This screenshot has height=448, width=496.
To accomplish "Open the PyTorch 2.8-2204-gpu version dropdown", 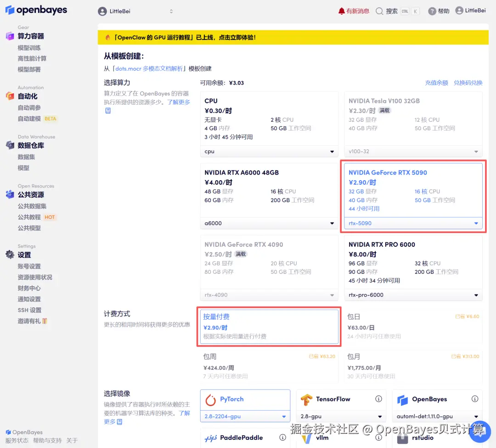I will pyautogui.click(x=245, y=416).
